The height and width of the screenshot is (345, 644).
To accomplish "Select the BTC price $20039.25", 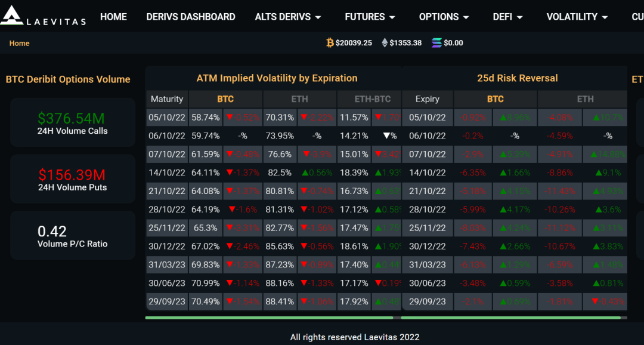I will click(x=354, y=43).
